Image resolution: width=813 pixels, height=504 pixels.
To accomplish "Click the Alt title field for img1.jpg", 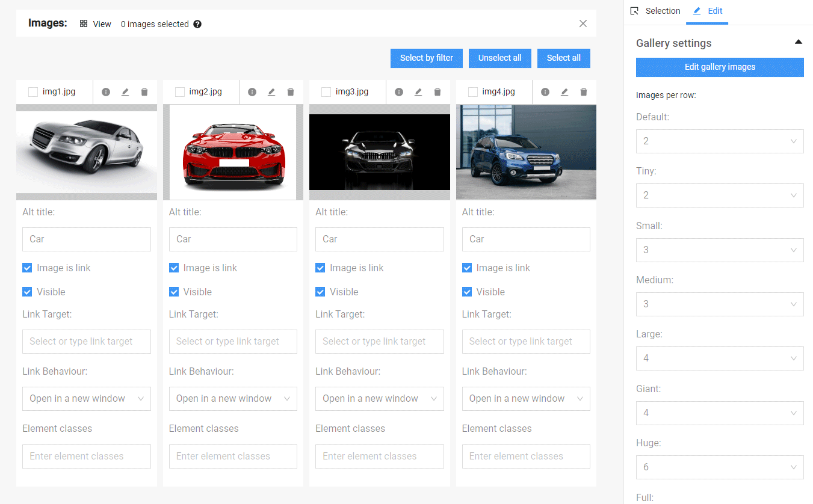I will [86, 239].
